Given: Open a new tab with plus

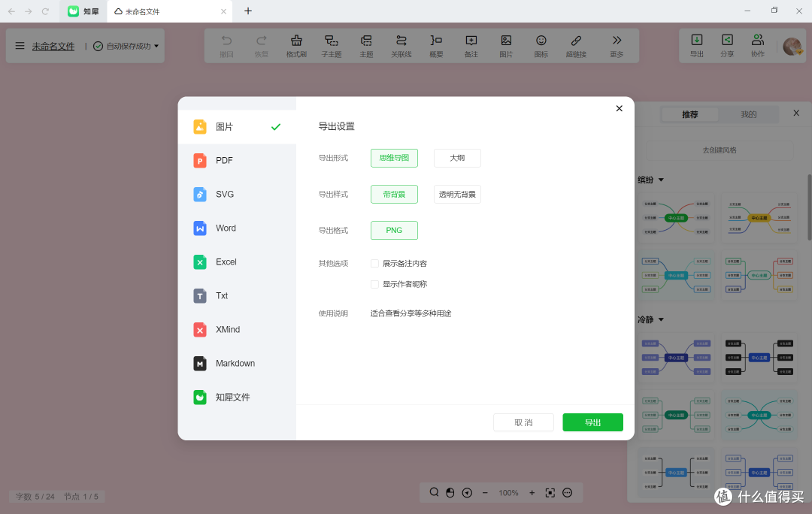Looking at the screenshot, I should (x=248, y=11).
